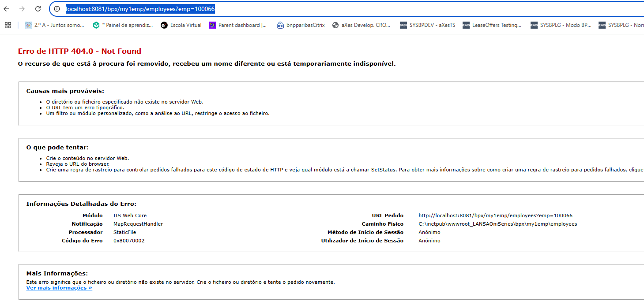This screenshot has width=644, height=301.
Task: Reload the page with the refresh icon
Action: [x=38, y=9]
